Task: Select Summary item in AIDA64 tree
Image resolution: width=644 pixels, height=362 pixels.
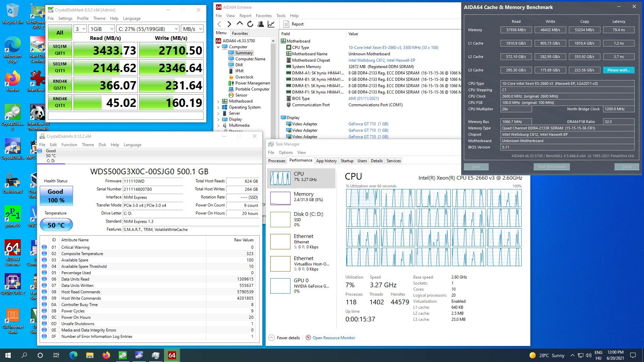Action: pyautogui.click(x=244, y=53)
